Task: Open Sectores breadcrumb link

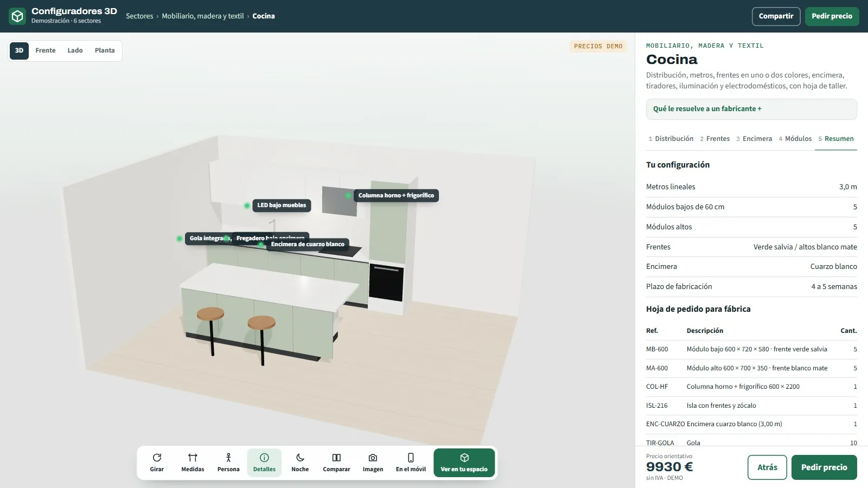Action: [x=139, y=16]
